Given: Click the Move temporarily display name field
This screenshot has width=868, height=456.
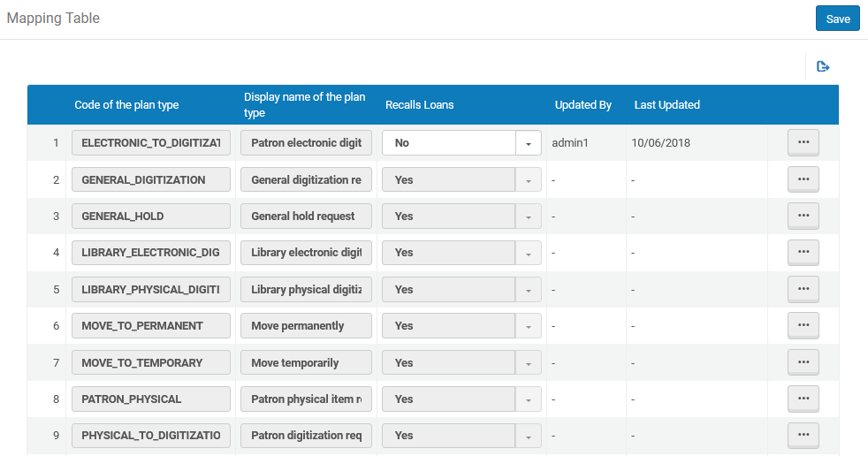Looking at the screenshot, I should tap(306, 362).
